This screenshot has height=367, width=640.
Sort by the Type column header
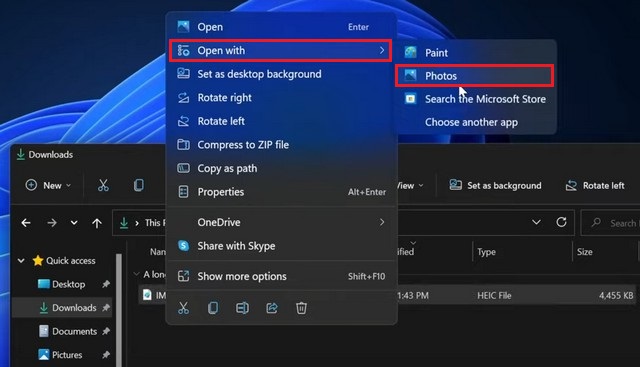click(487, 252)
